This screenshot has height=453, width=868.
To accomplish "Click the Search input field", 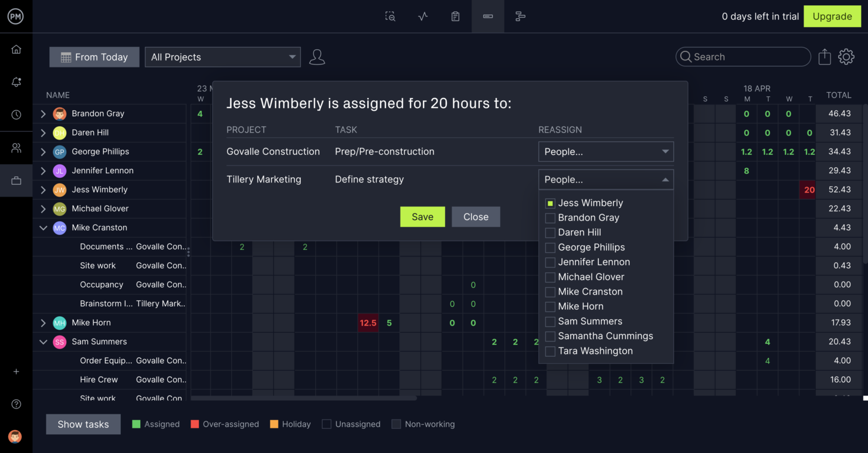I will [743, 57].
